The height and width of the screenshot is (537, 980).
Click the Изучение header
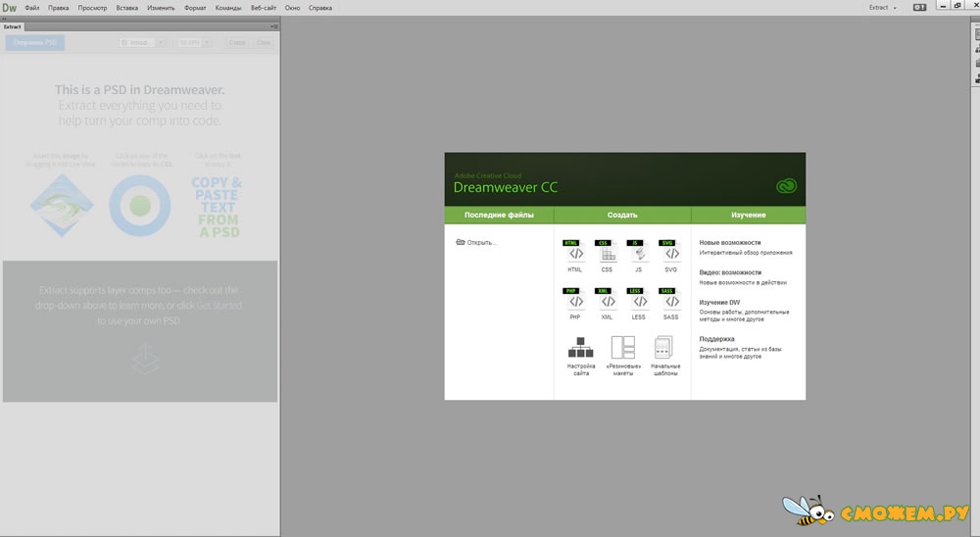pyautogui.click(x=748, y=215)
